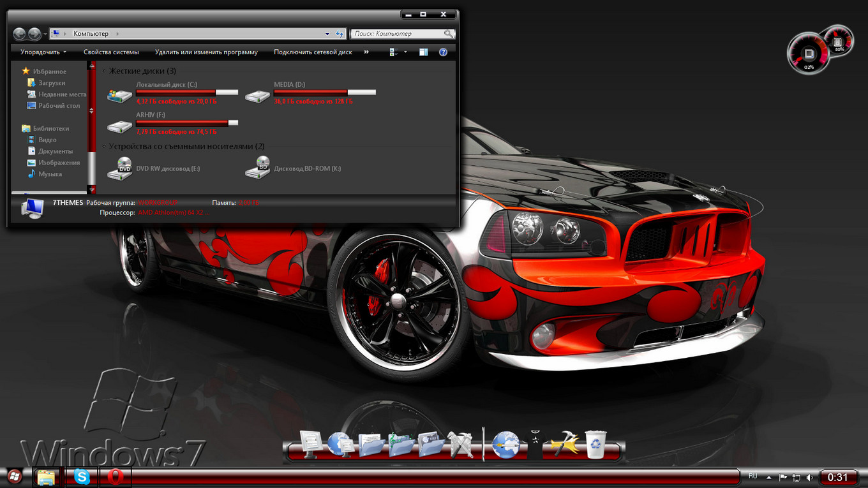Refresh the Компьютер folder view
This screenshot has height=488, width=868.
click(341, 34)
